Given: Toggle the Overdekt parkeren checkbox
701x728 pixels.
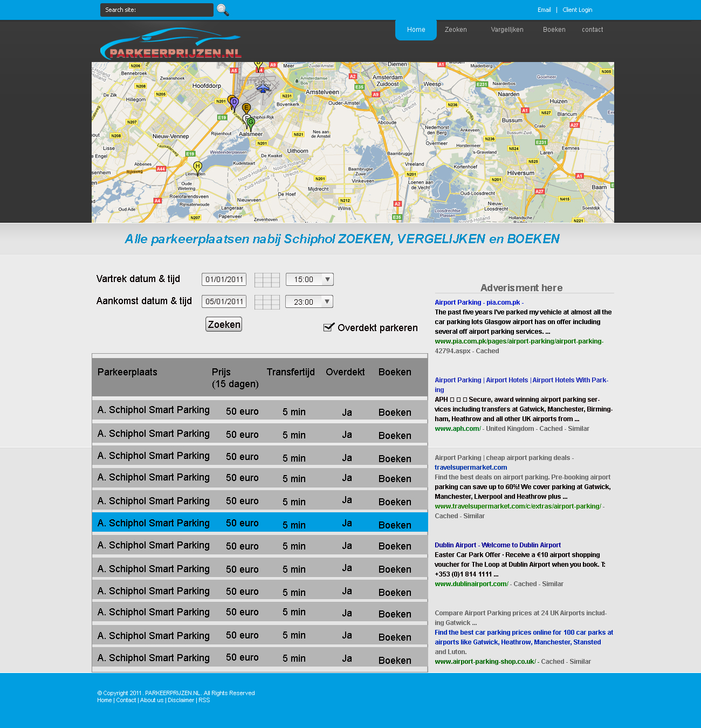Looking at the screenshot, I should tap(328, 327).
